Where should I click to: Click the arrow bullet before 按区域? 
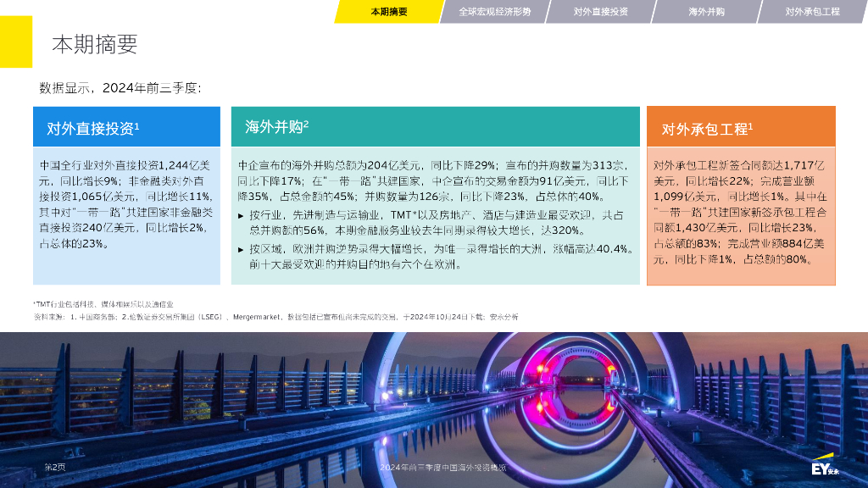coord(241,249)
